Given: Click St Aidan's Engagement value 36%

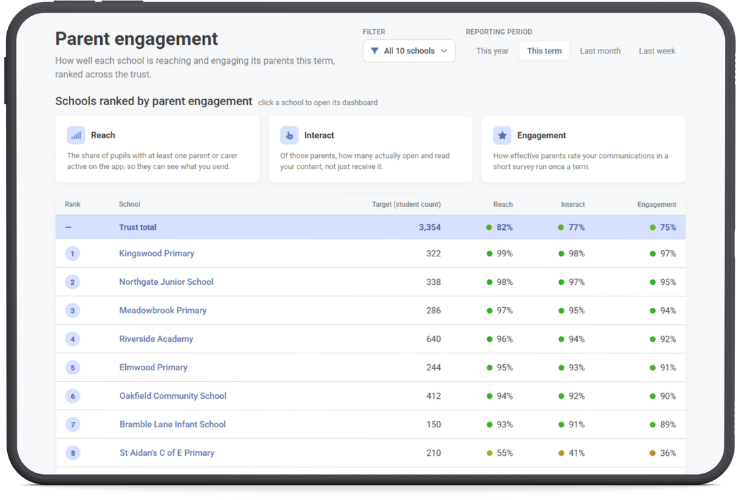Looking at the screenshot, I should tap(667, 453).
